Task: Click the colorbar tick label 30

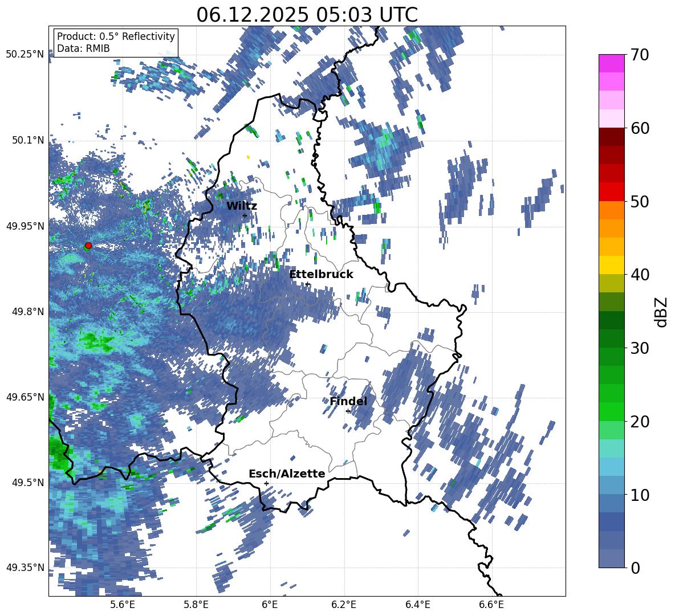Action: click(x=640, y=348)
